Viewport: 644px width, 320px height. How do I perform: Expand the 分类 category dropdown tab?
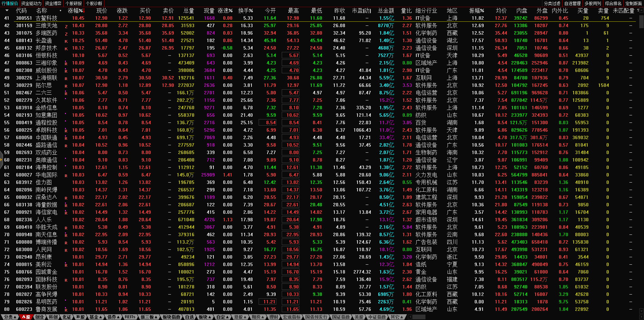tap(10, 317)
